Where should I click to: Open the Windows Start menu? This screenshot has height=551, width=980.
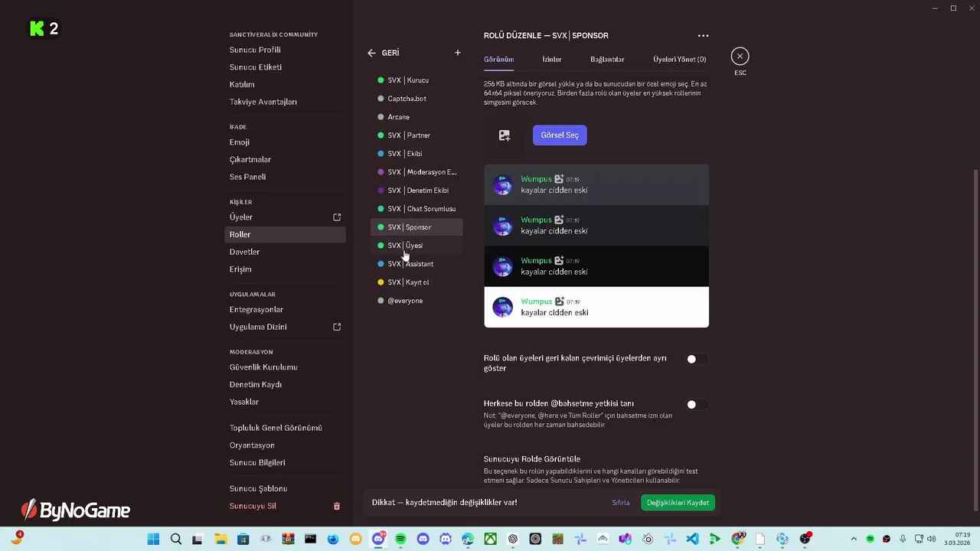point(152,539)
